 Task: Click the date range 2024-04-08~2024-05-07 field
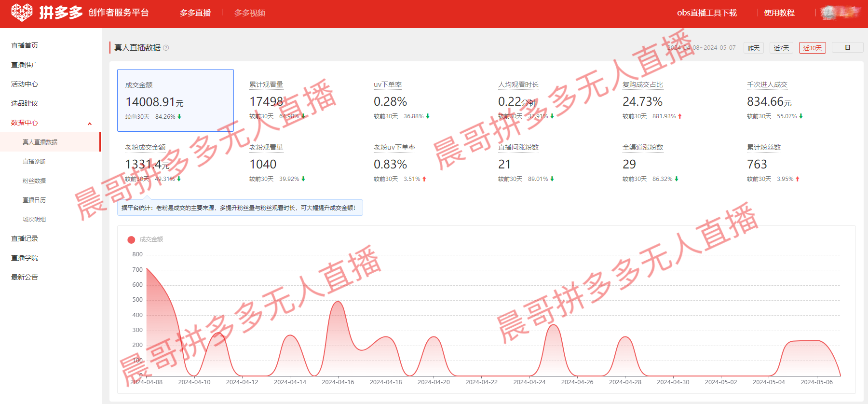[702, 48]
